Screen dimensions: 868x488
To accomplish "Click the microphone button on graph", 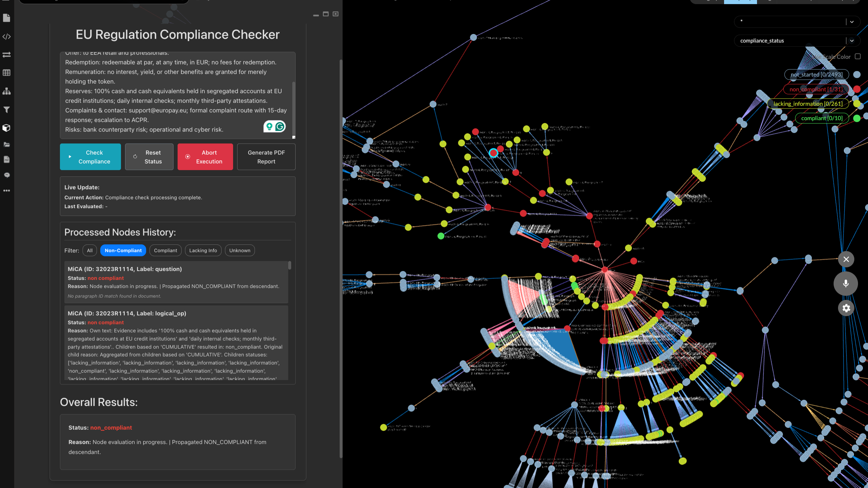I will (x=845, y=284).
